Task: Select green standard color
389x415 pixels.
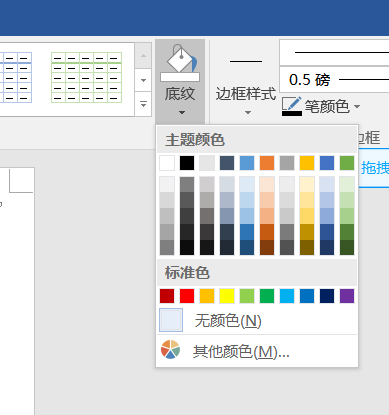Action: pyautogui.click(x=267, y=296)
